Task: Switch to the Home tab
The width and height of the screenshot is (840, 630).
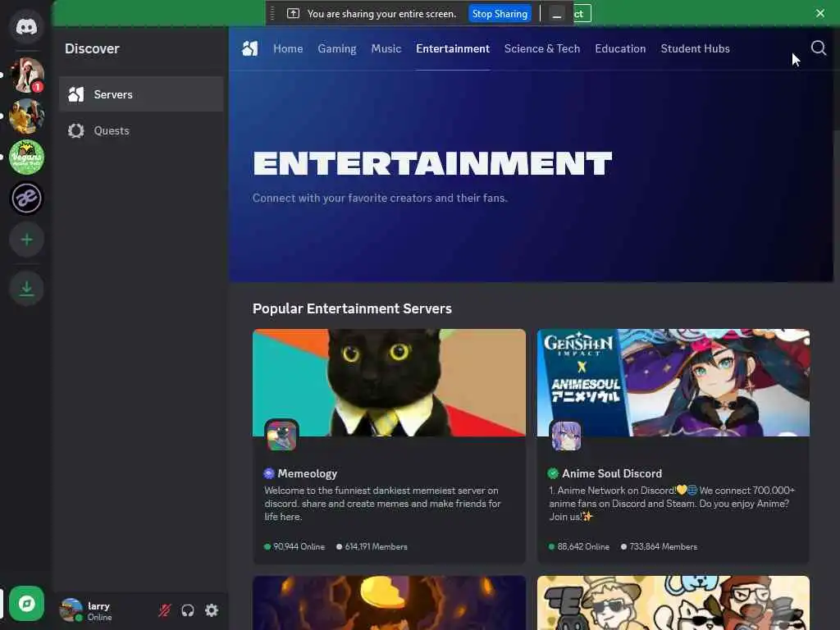Action: [x=288, y=48]
